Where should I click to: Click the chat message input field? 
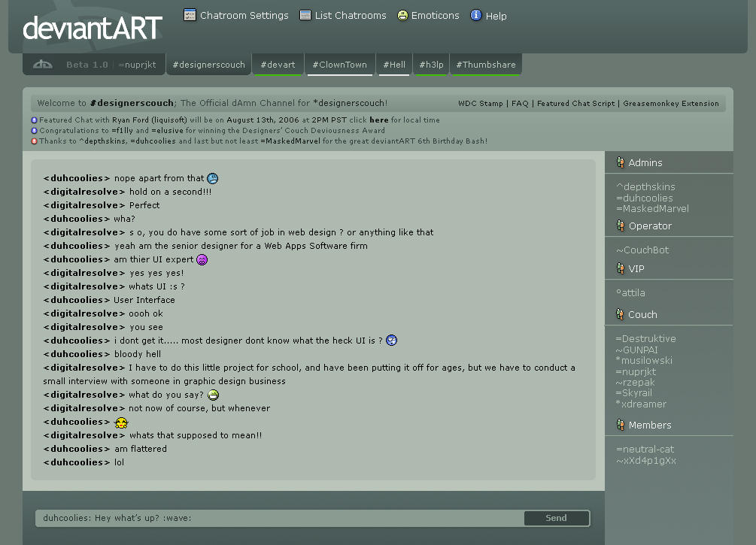click(278, 518)
